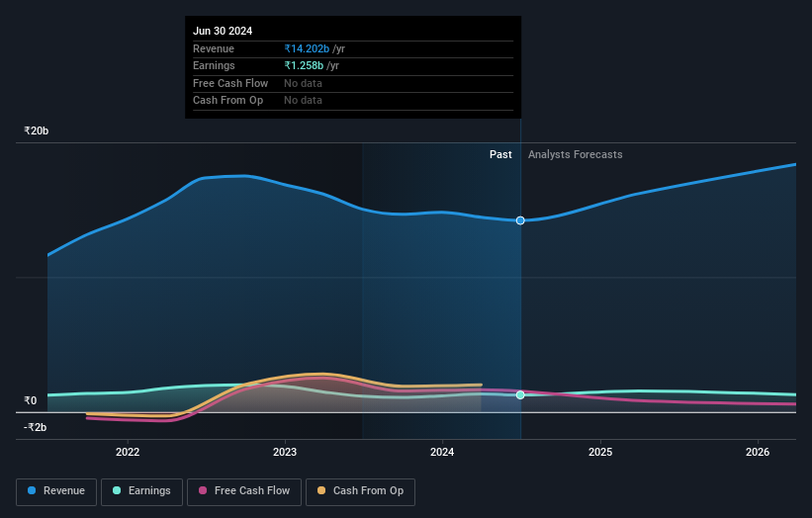
Task: Click the 2026 x-axis label
Action: pos(758,452)
